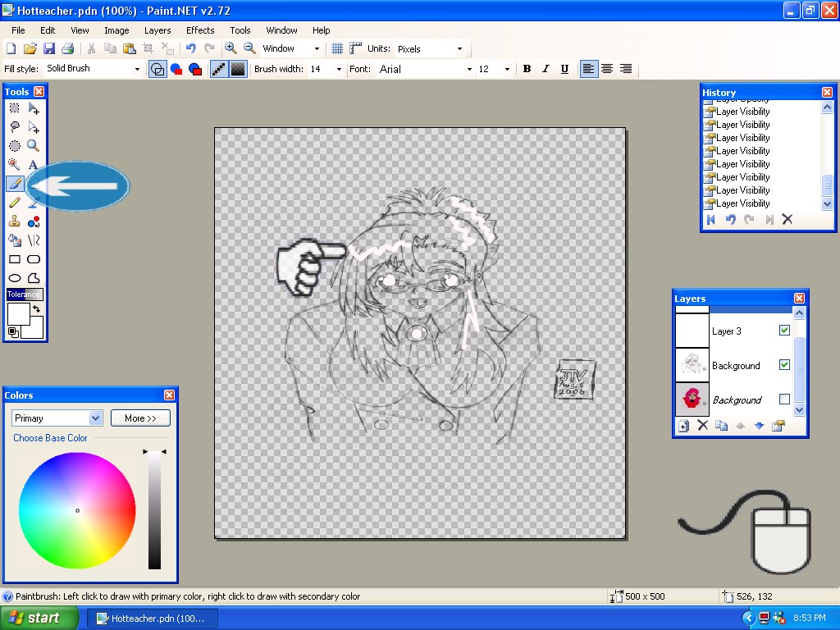The width and height of the screenshot is (840, 630).
Task: Select the Magic Wand tool
Action: click(15, 164)
